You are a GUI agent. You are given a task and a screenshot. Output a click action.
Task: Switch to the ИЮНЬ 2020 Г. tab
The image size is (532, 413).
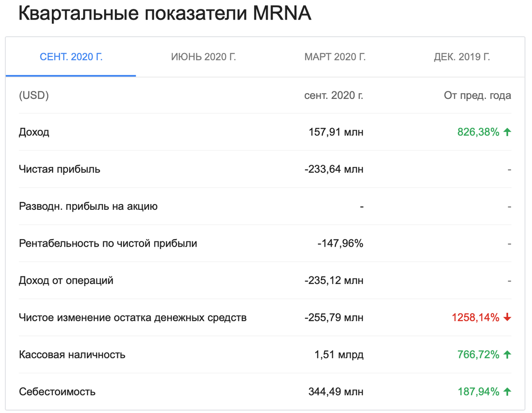pos(203,57)
